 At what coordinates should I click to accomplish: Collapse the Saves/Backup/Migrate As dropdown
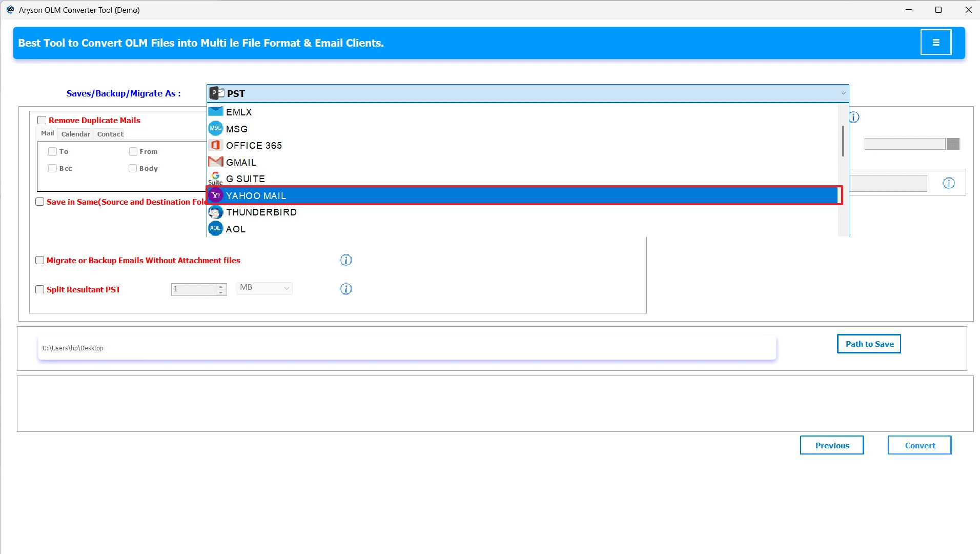pos(843,93)
